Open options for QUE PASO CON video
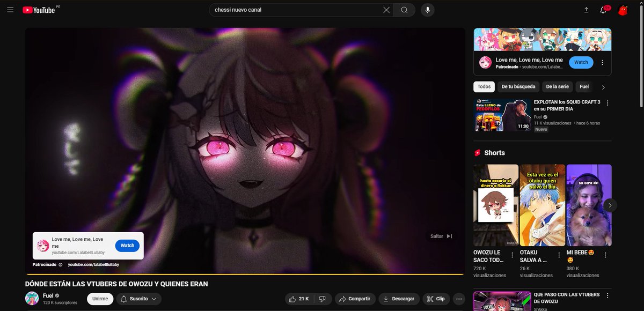 [608, 296]
